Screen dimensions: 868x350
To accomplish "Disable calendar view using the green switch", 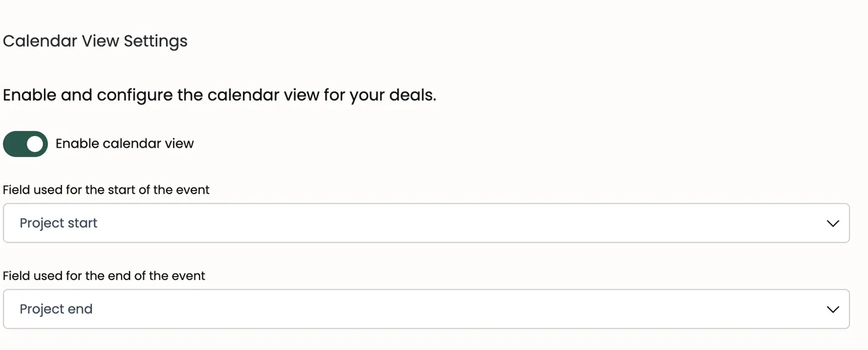I will 25,144.
